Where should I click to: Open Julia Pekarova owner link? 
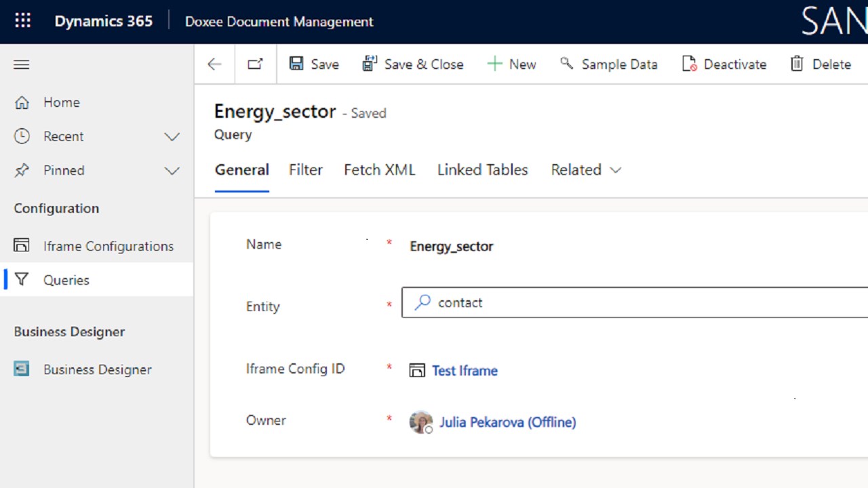(507, 422)
